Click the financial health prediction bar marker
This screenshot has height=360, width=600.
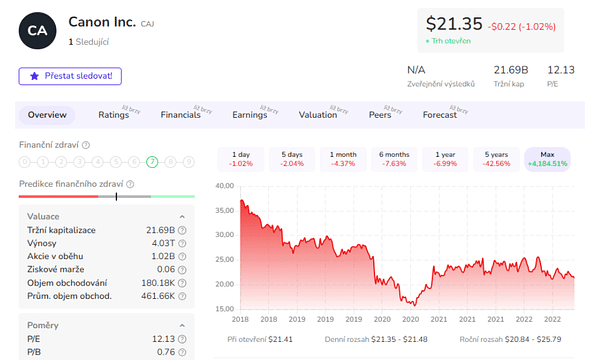click(x=116, y=196)
